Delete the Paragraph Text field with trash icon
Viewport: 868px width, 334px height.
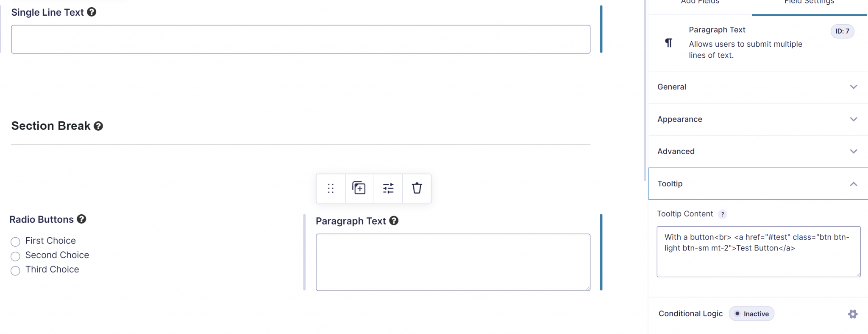[417, 188]
